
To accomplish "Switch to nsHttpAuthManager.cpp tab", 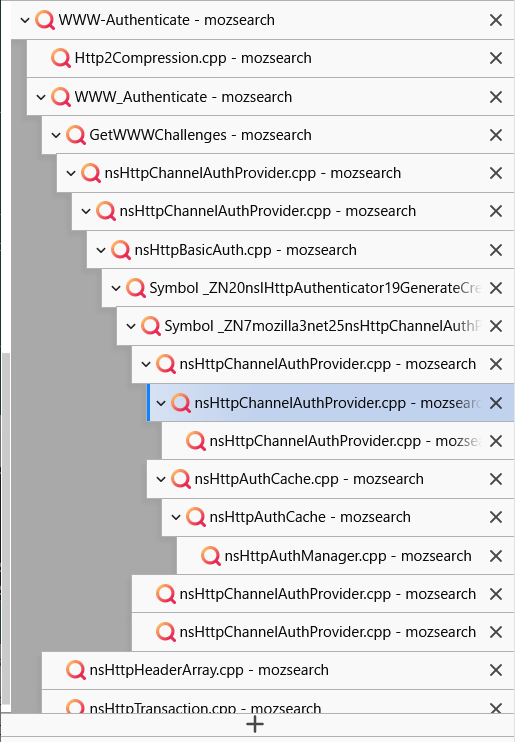I will click(x=346, y=556).
